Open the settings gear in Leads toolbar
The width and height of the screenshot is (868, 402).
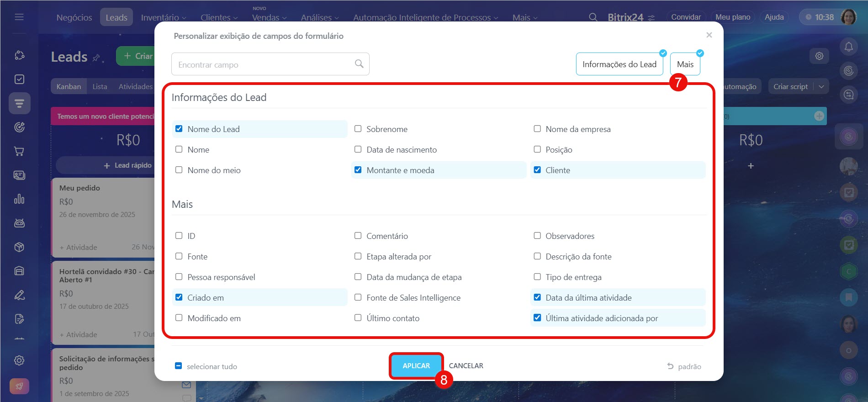pyautogui.click(x=819, y=56)
